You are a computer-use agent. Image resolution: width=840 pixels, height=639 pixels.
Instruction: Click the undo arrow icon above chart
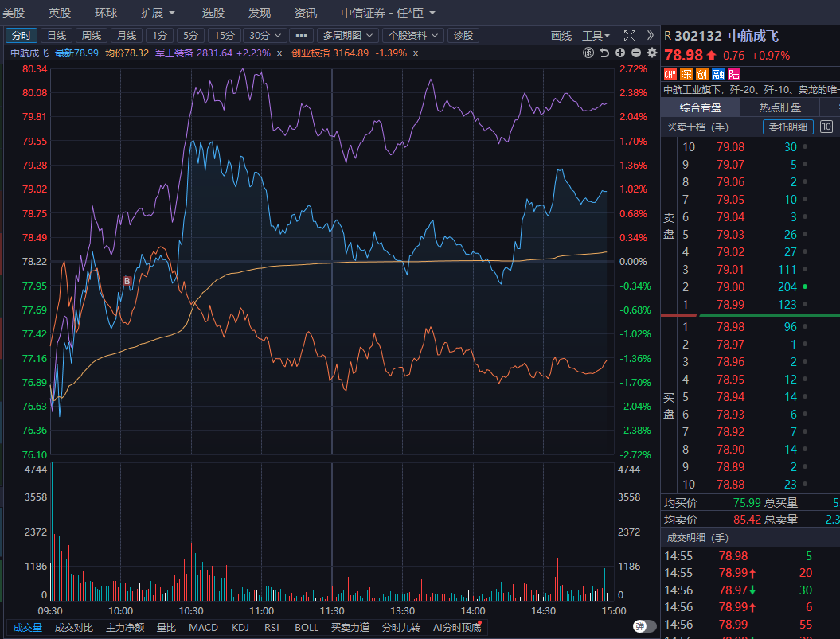tap(604, 53)
